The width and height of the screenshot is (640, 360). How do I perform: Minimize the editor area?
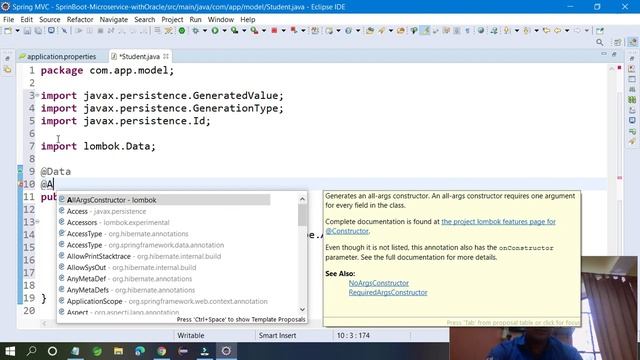[x=604, y=54]
